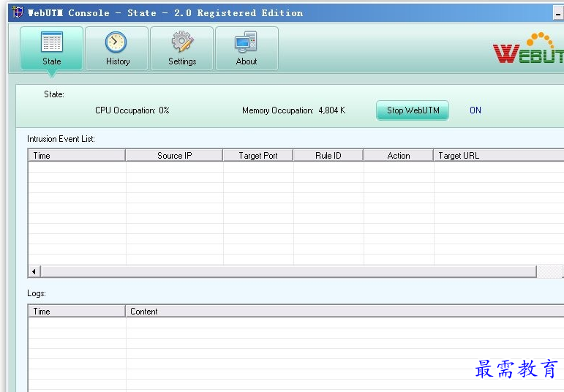
Task: Open the Settings tab
Action: click(182, 48)
